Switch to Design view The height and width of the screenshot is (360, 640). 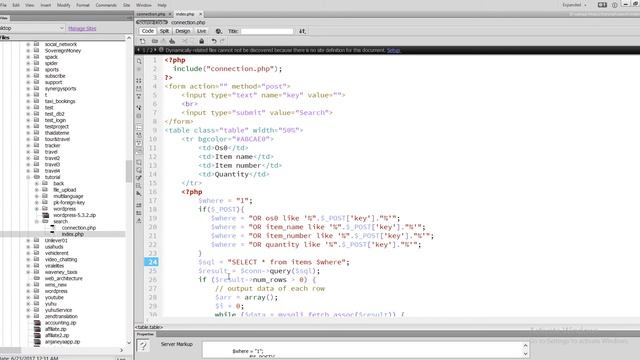[x=182, y=31]
